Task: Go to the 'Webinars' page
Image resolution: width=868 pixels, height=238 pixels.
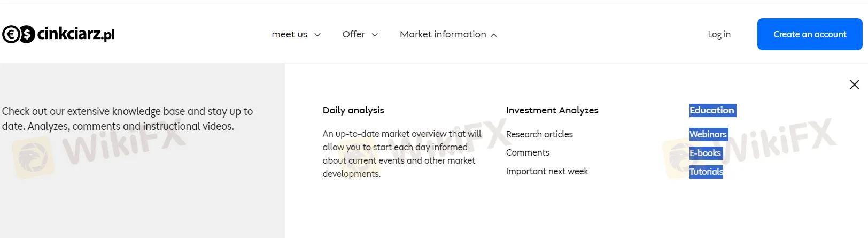Action: (708, 134)
